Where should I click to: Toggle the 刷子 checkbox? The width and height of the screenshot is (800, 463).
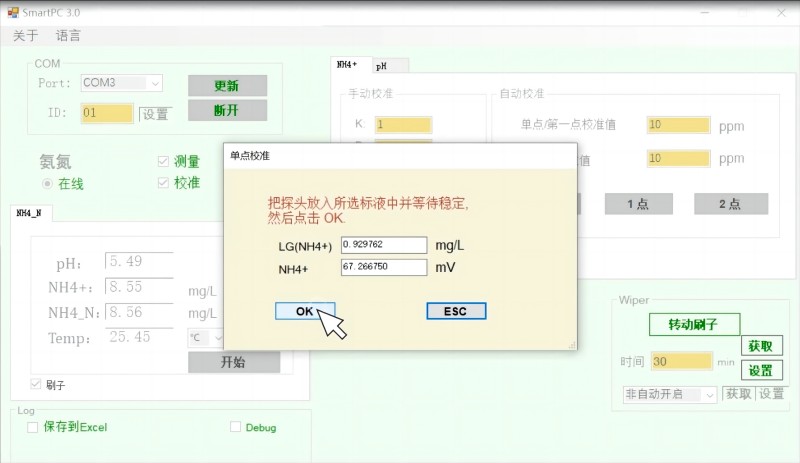point(36,384)
